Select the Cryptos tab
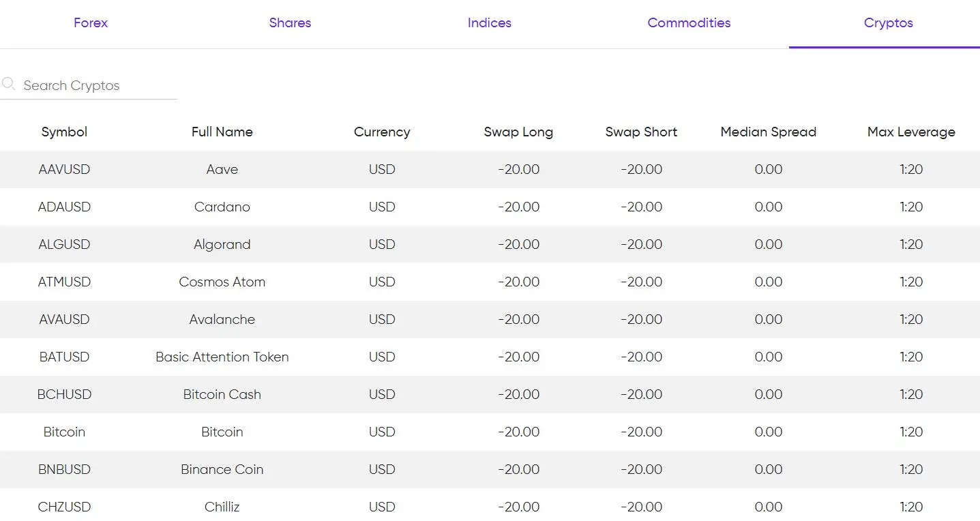The height and width of the screenshot is (521, 980). pyautogui.click(x=888, y=23)
